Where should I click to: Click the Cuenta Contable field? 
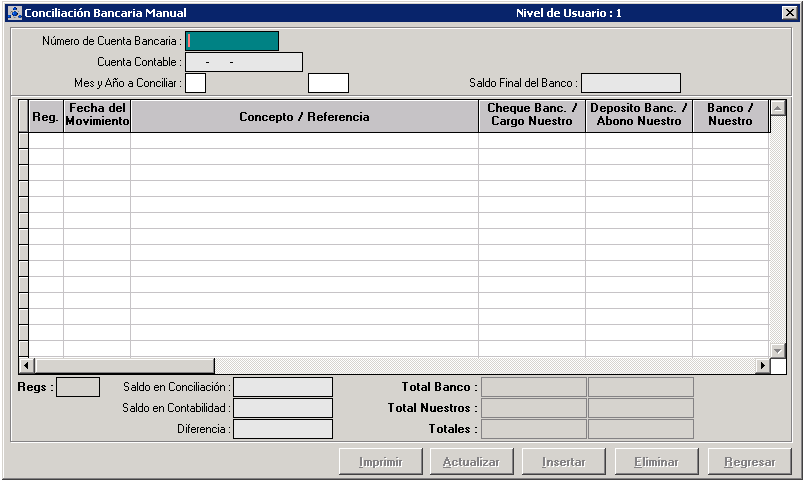click(244, 62)
